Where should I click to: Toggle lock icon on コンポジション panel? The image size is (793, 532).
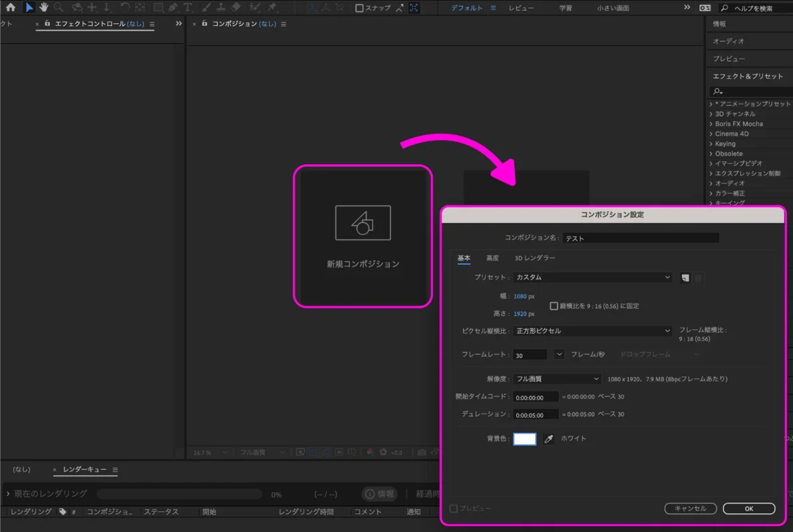click(x=204, y=23)
